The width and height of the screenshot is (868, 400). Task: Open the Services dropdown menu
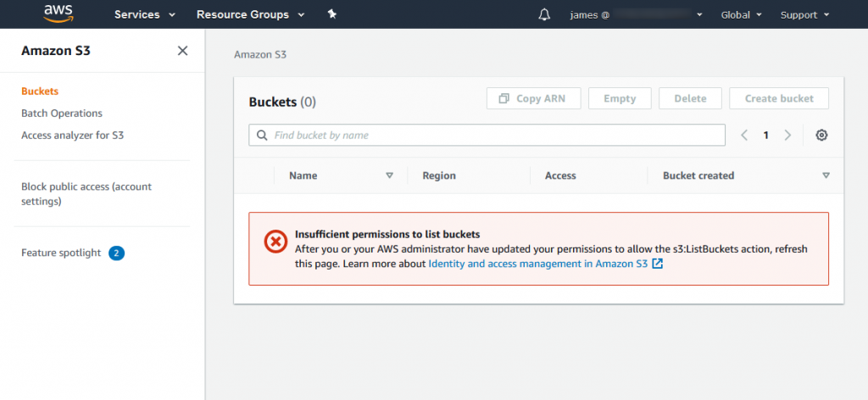point(144,15)
